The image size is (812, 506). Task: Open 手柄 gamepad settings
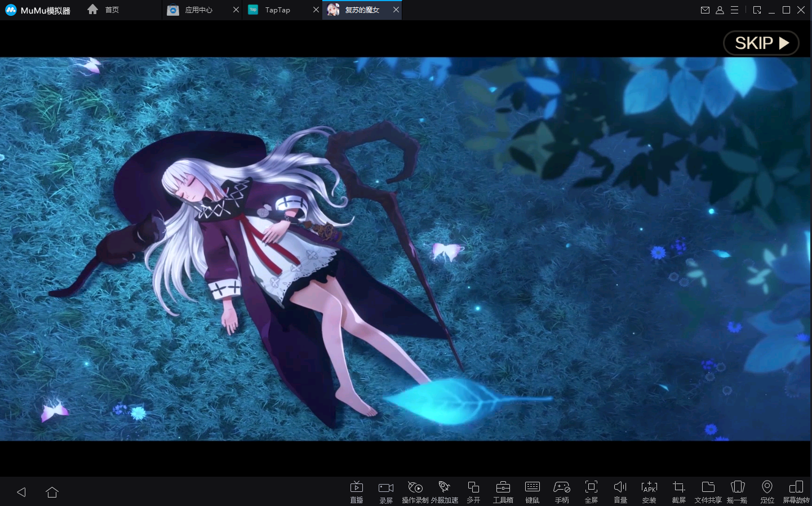coord(562,491)
